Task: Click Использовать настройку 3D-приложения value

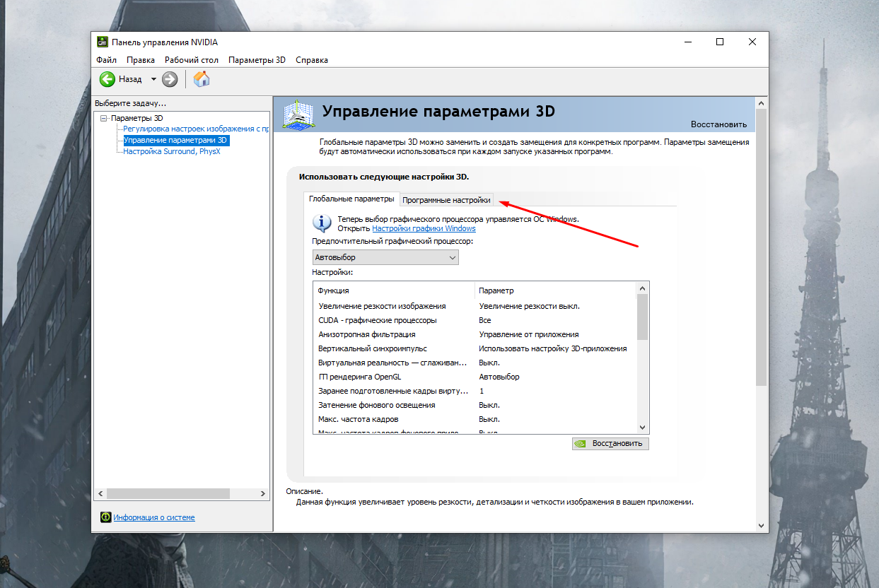Action: 553,348
